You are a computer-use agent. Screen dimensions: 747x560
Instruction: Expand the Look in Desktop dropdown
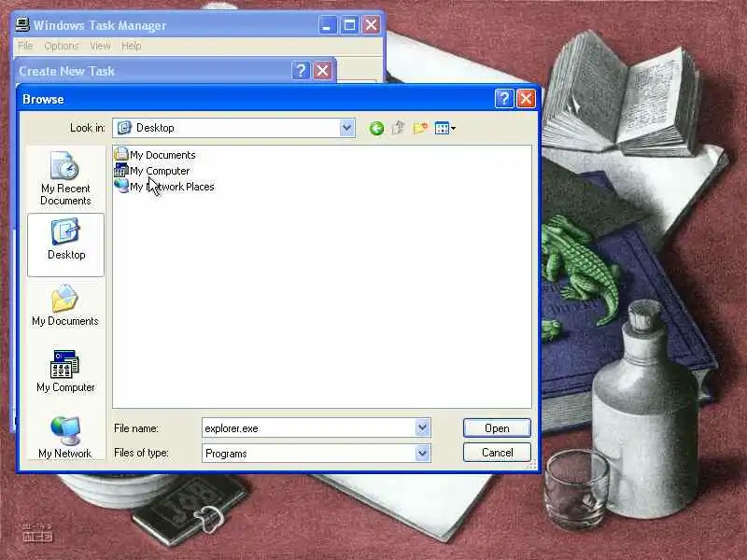click(x=346, y=128)
